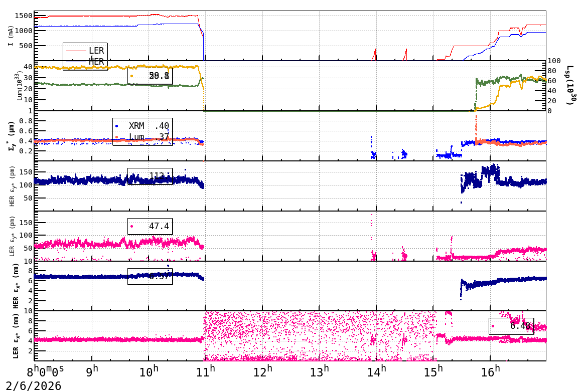
Task: Click the 2/6/2026 date label
Action: click(34, 385)
